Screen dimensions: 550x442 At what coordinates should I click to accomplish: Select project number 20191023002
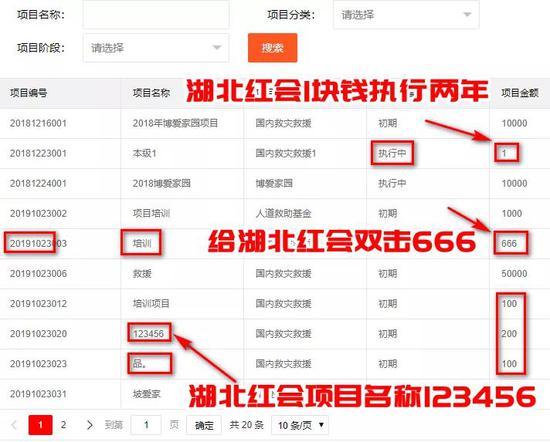pos(38,213)
